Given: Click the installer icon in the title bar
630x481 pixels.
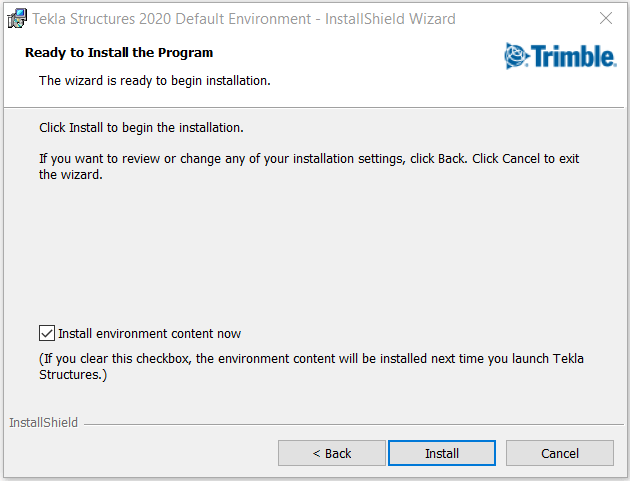Looking at the screenshot, I should [x=17, y=18].
